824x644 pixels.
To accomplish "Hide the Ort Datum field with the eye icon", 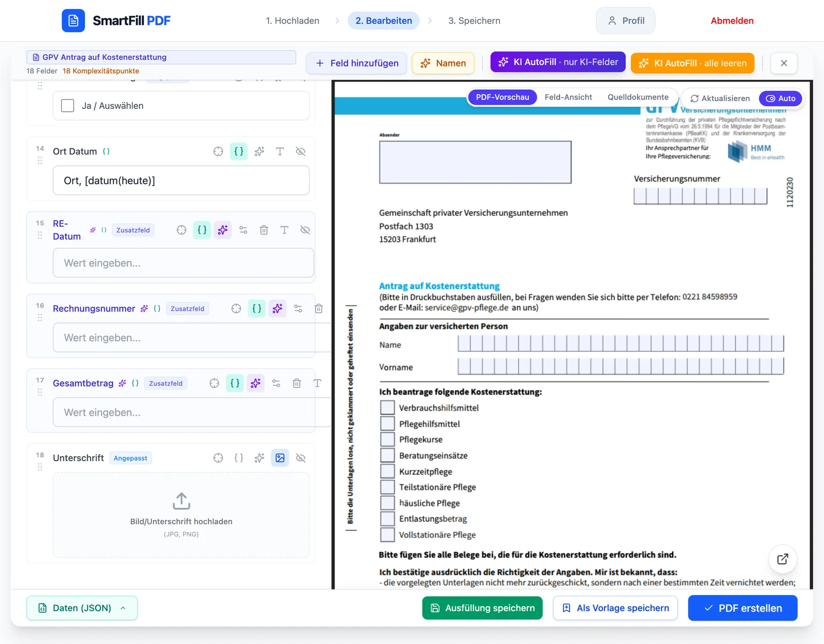I will click(301, 151).
